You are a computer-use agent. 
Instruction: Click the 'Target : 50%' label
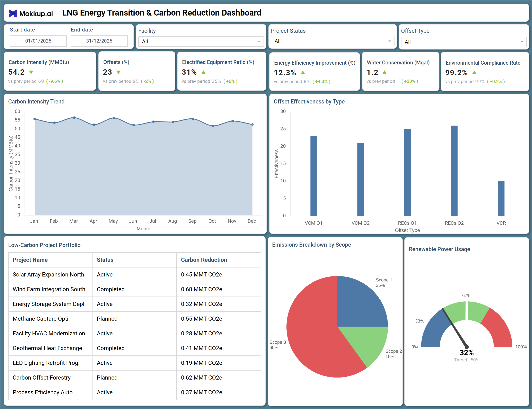pyautogui.click(x=467, y=360)
